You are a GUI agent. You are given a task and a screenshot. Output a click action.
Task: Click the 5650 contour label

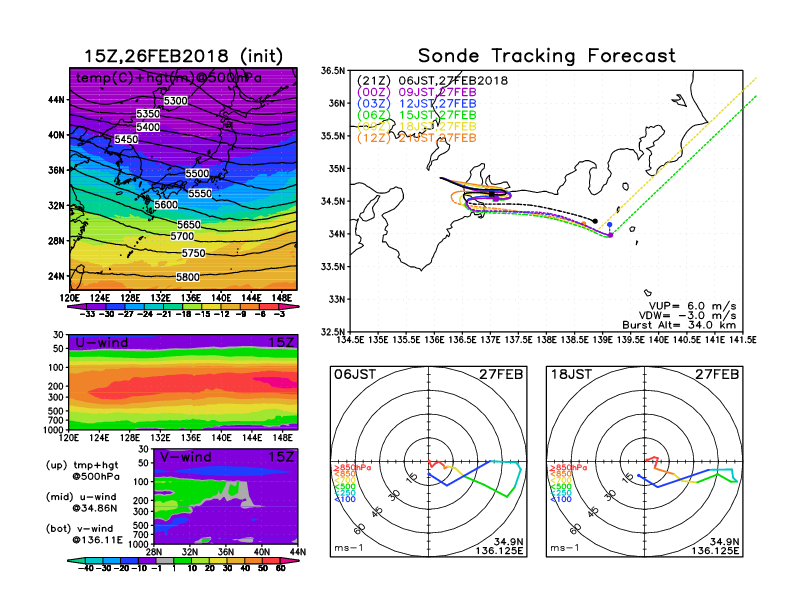188,225
